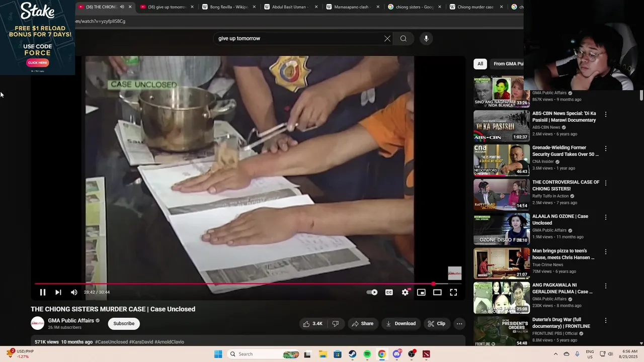644x362 pixels.
Task: Close the Bong Revilla Wikipedia tab
Action: (254, 7)
